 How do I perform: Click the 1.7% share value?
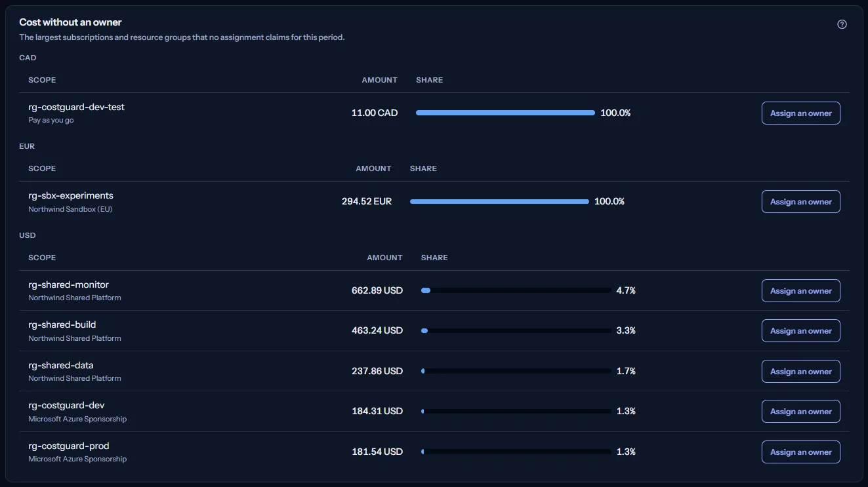click(x=626, y=371)
